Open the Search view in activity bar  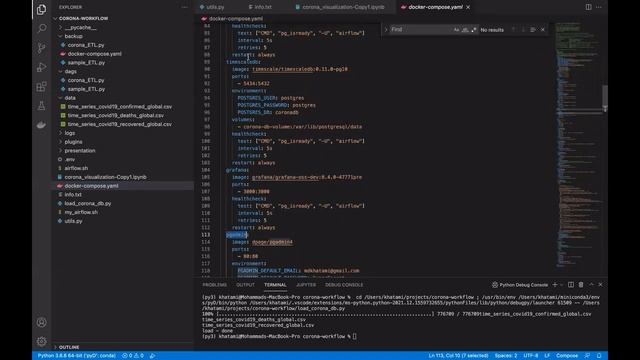(41, 28)
